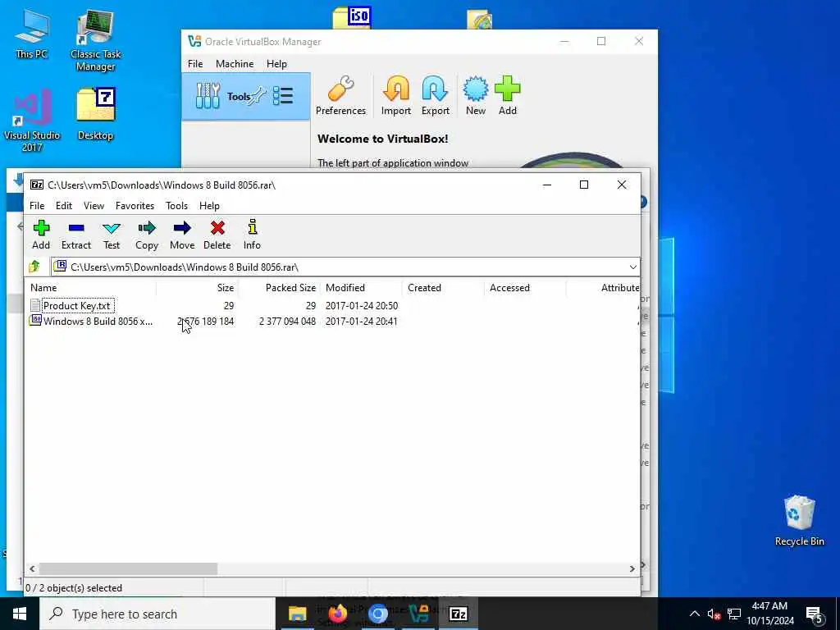Open This PC desktop icon
The width and height of the screenshot is (840, 630).
pos(32,34)
